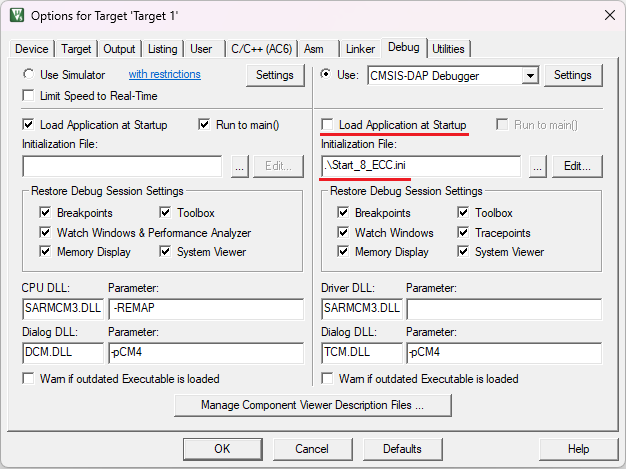Go to the Utilities tab
Screen dimensions: 626x469
coord(448,49)
